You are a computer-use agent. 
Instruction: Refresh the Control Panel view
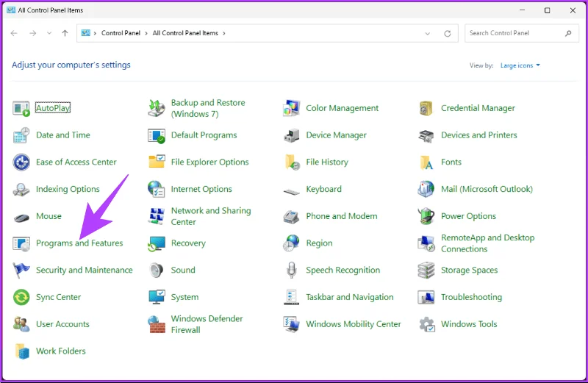(x=448, y=33)
